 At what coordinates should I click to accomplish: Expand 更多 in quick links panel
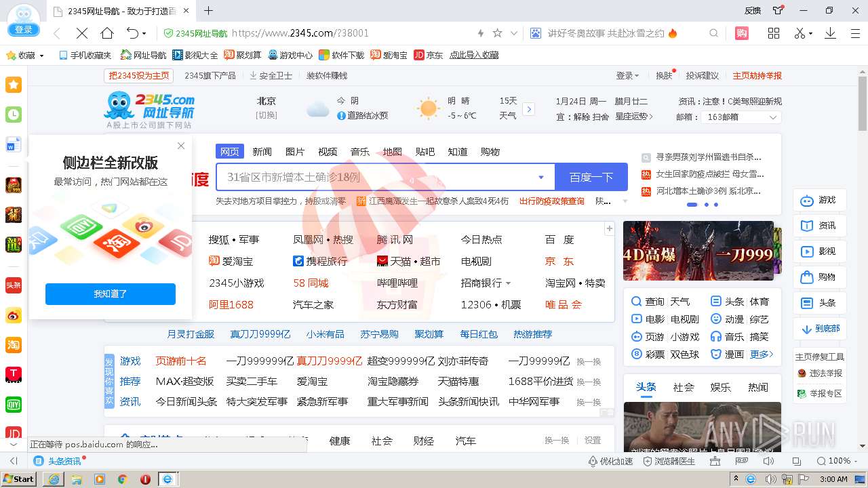(762, 354)
